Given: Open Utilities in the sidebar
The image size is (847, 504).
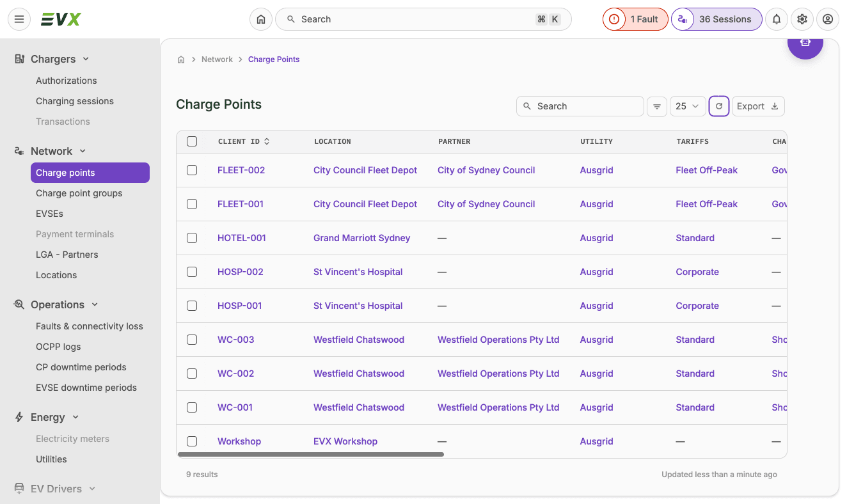Looking at the screenshot, I should pyautogui.click(x=51, y=459).
